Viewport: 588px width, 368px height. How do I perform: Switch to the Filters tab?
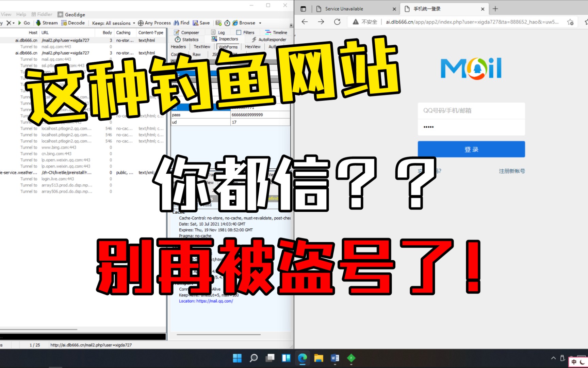click(245, 32)
